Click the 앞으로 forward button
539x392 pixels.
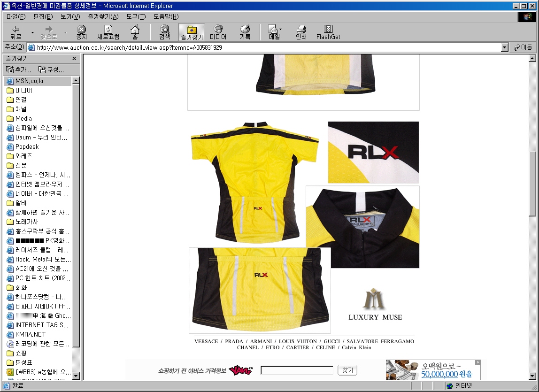click(49, 33)
